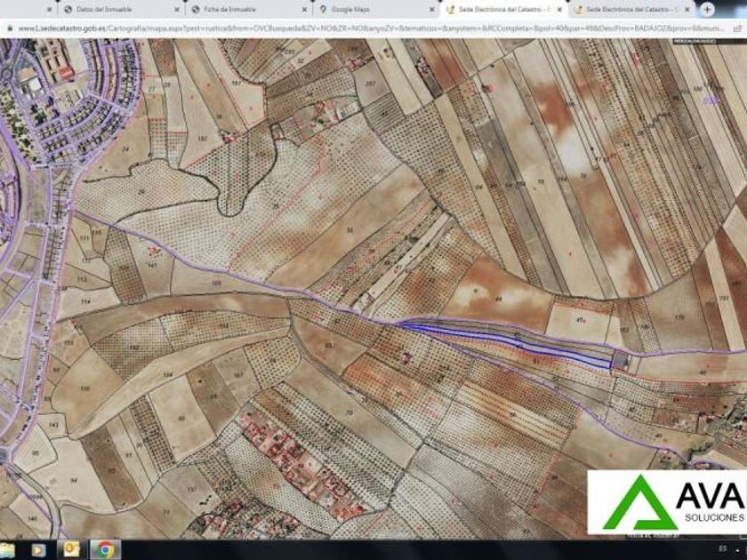Open the file explorer folder in taskbar

click(x=7, y=550)
